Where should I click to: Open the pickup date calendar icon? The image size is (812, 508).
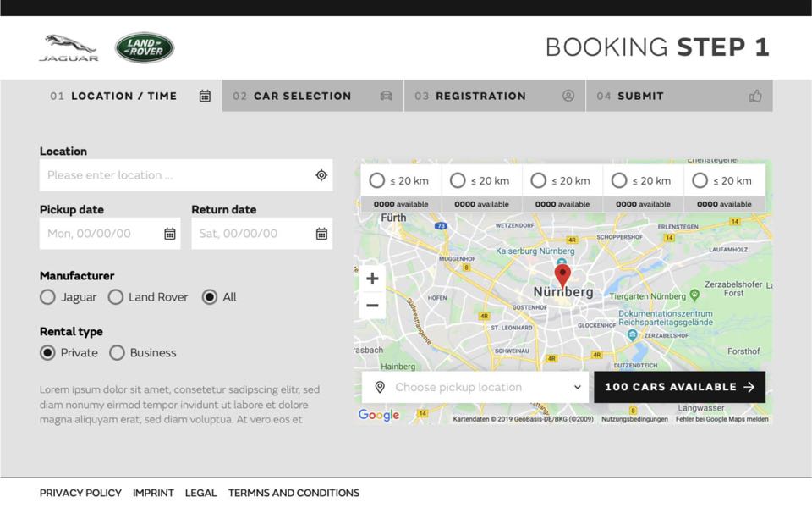pyautogui.click(x=170, y=234)
